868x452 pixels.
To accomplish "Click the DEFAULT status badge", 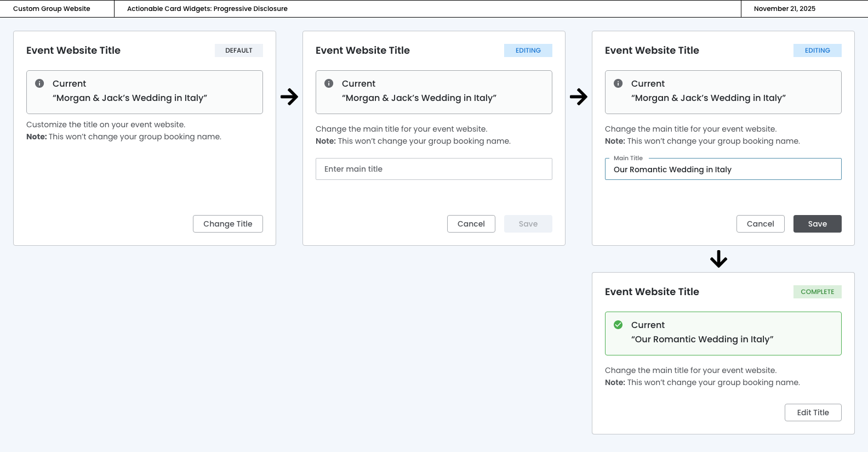I will (238, 50).
